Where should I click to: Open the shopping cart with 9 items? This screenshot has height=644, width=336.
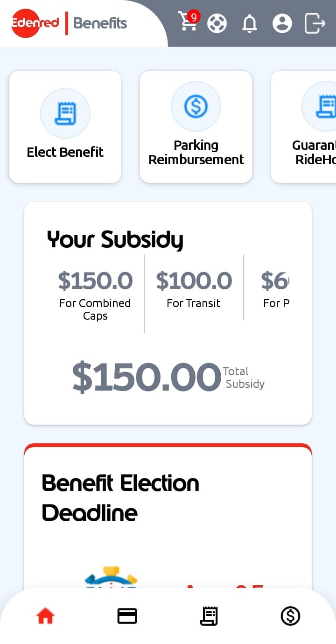tap(189, 21)
